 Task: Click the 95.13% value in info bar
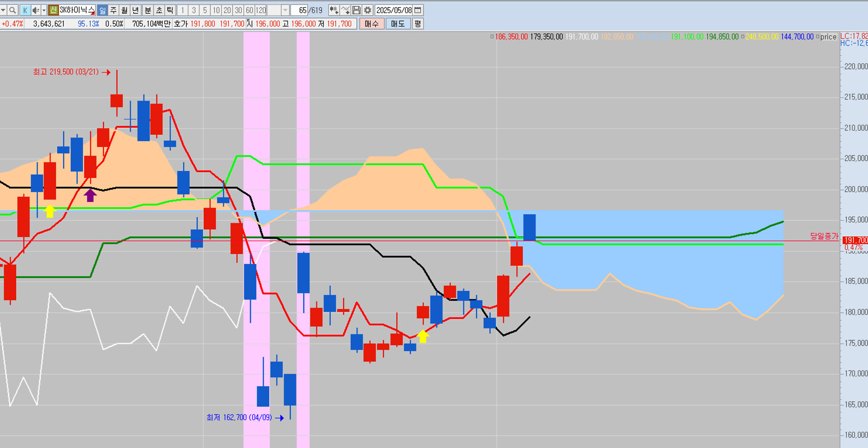pyautogui.click(x=88, y=23)
